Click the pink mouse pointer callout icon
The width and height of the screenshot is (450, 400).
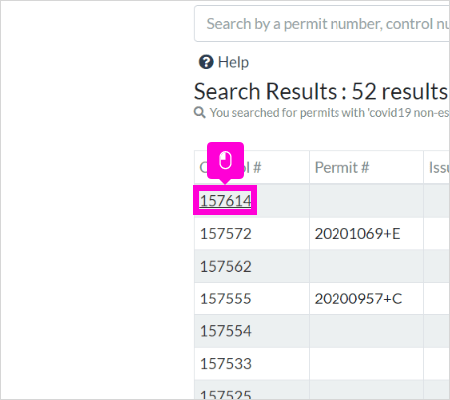(x=225, y=161)
